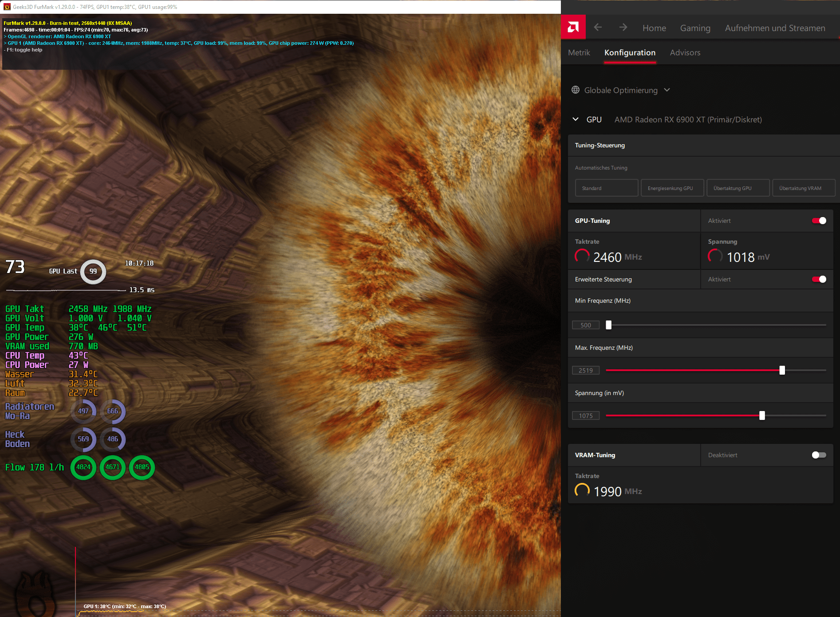Select Übertaktung GPU preset

pyautogui.click(x=738, y=188)
